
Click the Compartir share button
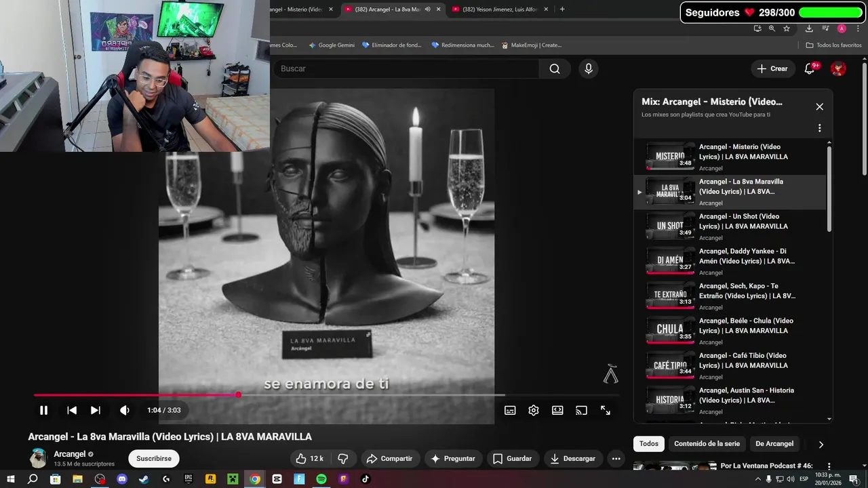pos(389,459)
